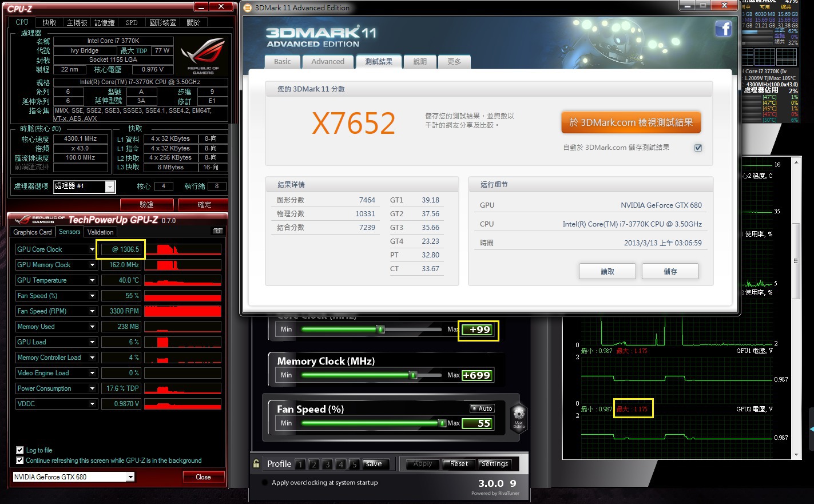
Task: Open Power Consumption sensor dropdown
Action: (92, 388)
